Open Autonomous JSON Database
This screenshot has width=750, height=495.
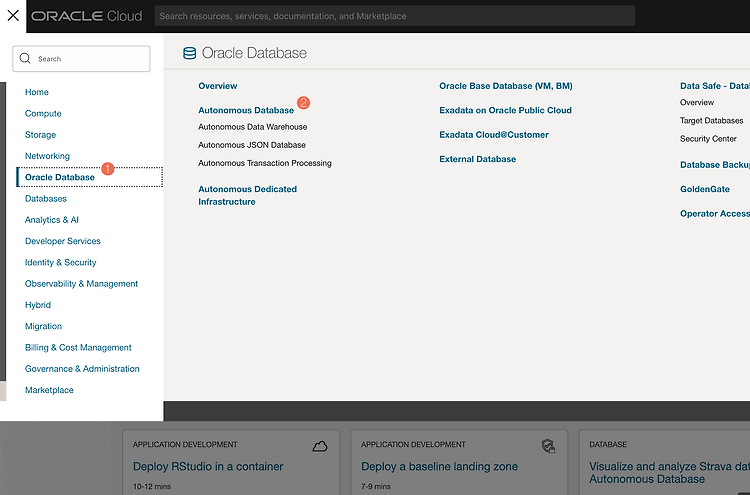(252, 145)
